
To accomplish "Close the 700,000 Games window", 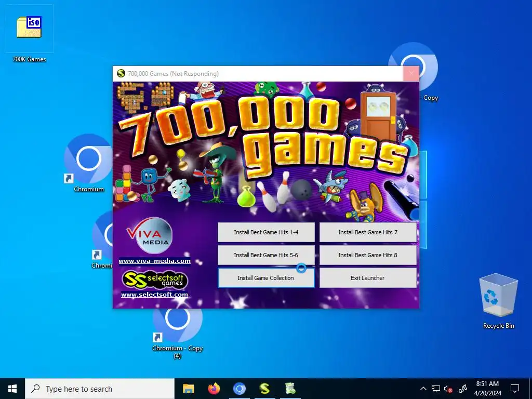I will pos(411,73).
